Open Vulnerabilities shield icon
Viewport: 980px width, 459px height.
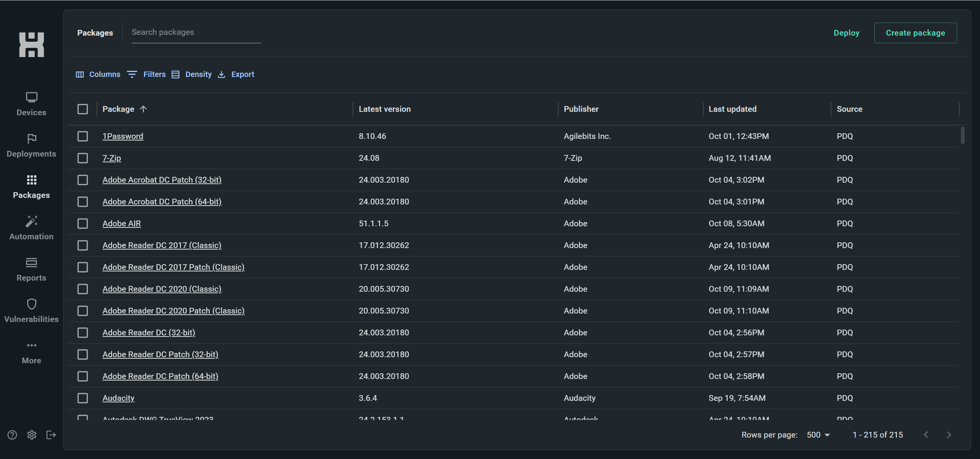(x=31, y=304)
